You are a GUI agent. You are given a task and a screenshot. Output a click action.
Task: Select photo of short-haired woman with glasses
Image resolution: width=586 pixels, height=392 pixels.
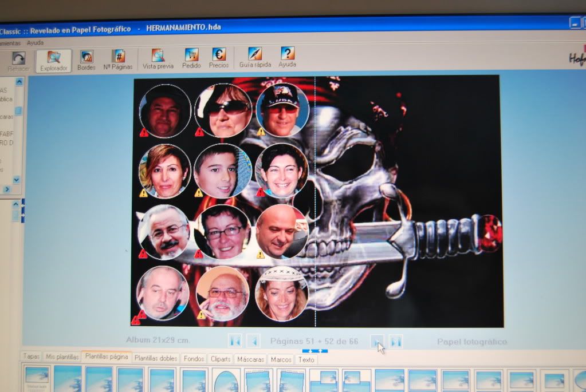click(x=223, y=232)
